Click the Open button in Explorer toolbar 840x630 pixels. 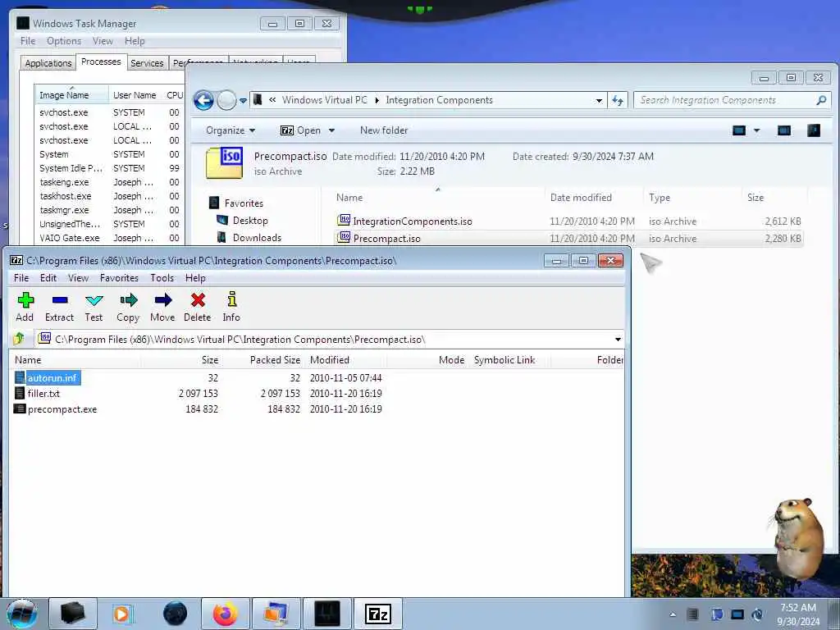[300, 130]
